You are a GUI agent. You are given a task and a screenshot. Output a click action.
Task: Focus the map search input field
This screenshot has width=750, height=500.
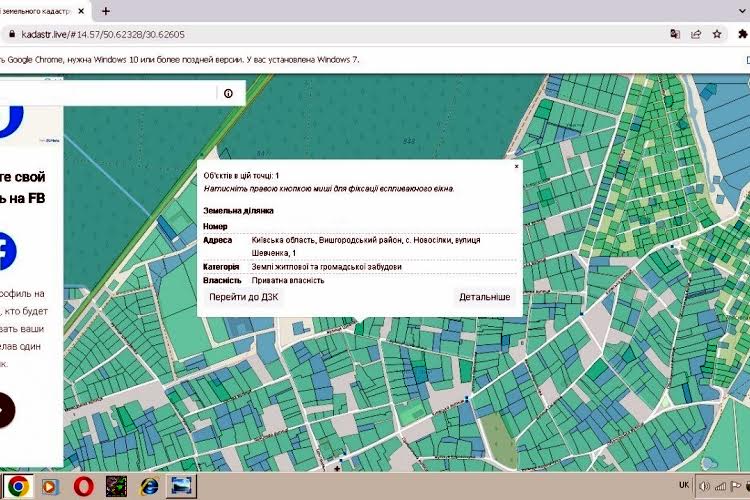point(108,93)
